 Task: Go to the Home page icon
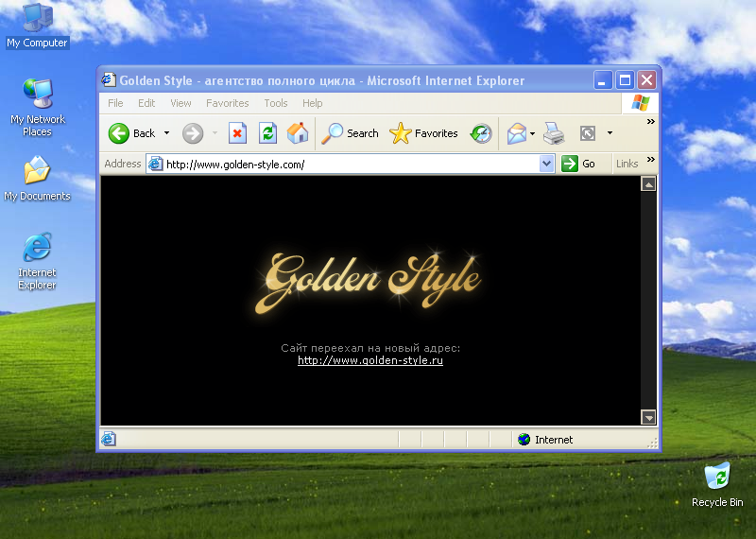point(298,133)
